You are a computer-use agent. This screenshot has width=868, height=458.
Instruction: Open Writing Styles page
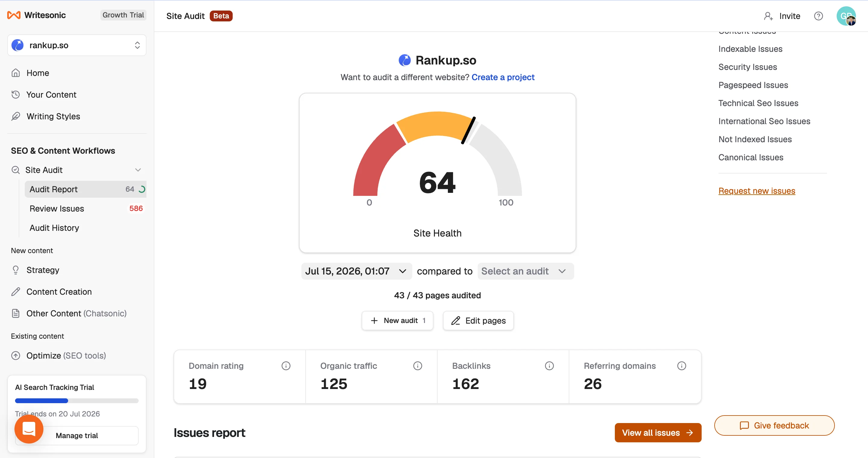point(53,116)
